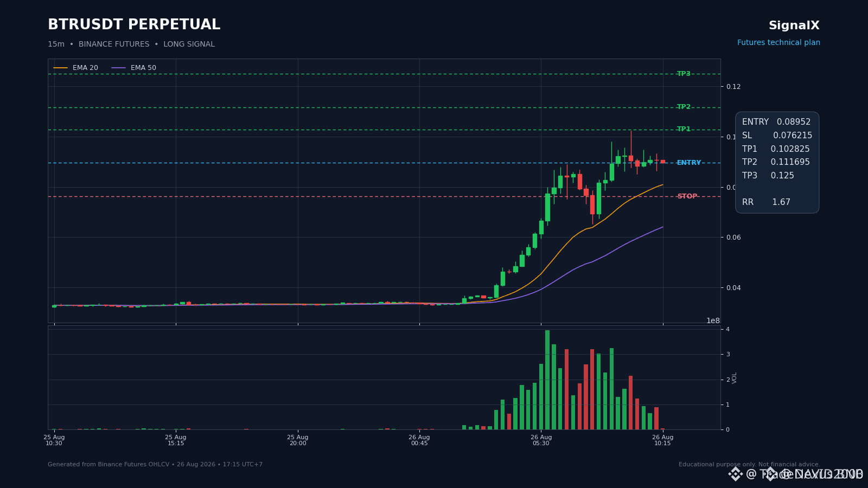Click the 26 Aug 05:30 time label

click(541, 440)
